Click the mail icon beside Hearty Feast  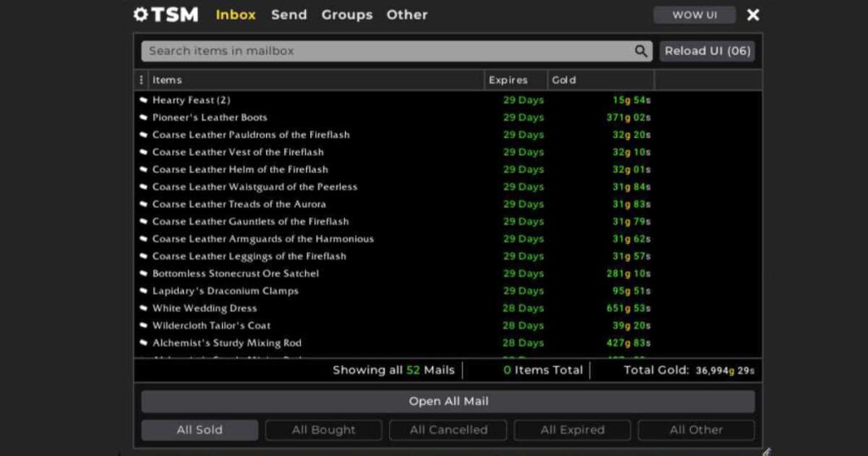[x=143, y=100]
